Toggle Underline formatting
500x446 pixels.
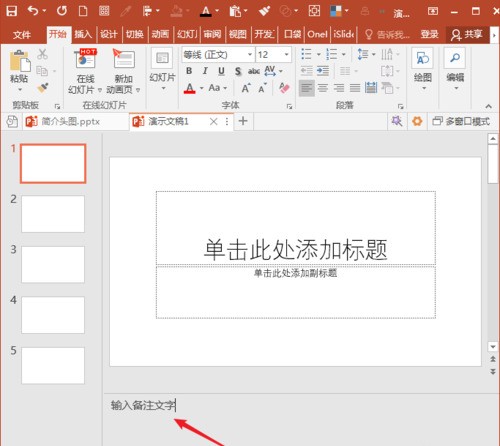click(x=221, y=71)
